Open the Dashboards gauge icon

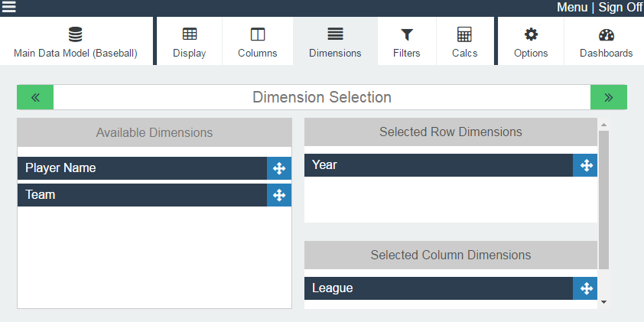coord(607,34)
